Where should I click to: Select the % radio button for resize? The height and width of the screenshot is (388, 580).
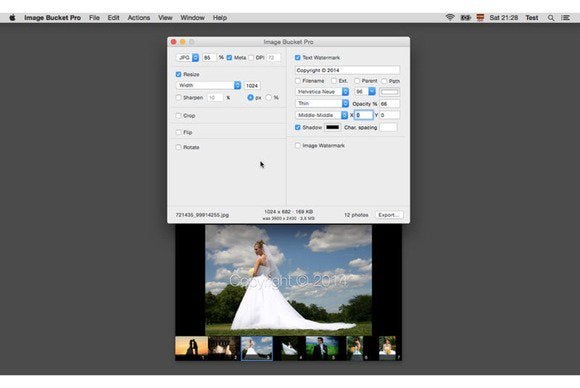tap(269, 98)
